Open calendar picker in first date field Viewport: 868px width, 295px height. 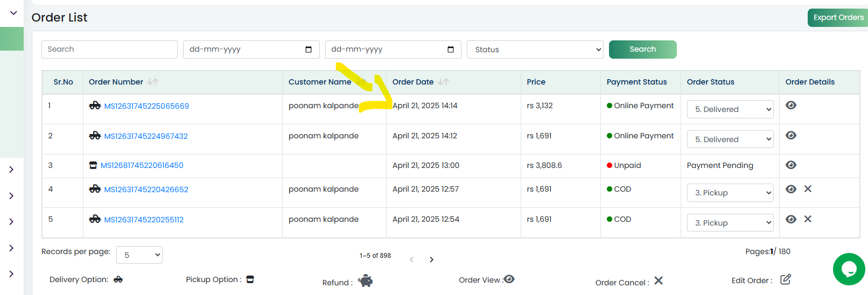pos(309,50)
